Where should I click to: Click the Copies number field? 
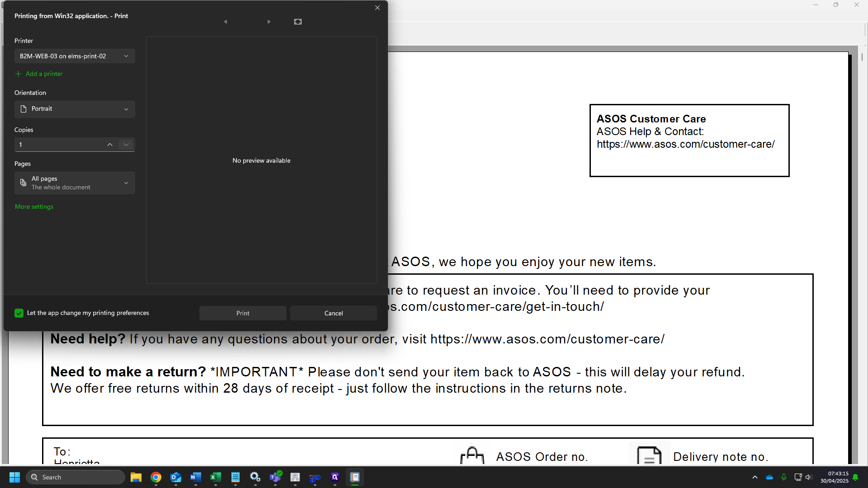click(x=59, y=145)
